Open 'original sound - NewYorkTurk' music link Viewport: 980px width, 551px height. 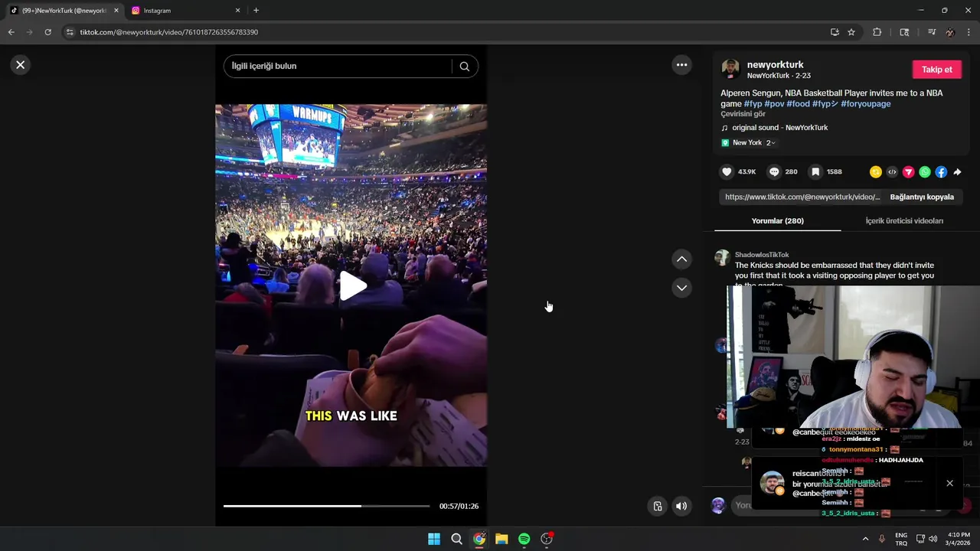click(779, 128)
